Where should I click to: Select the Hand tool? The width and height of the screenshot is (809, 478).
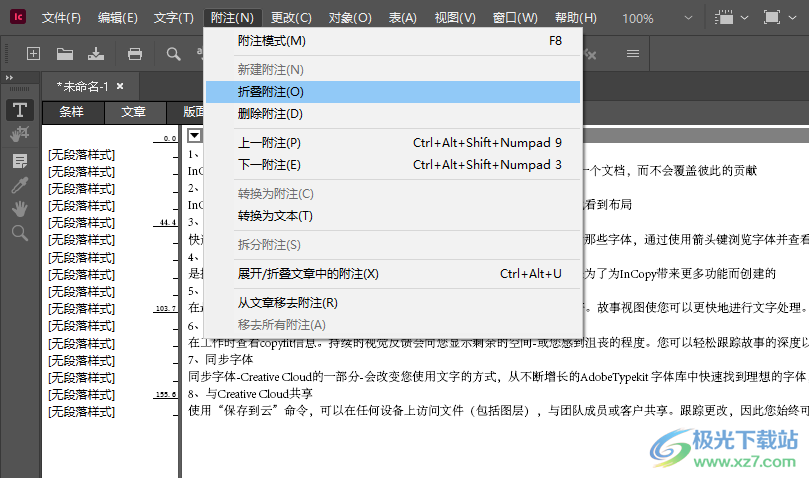(x=20, y=209)
